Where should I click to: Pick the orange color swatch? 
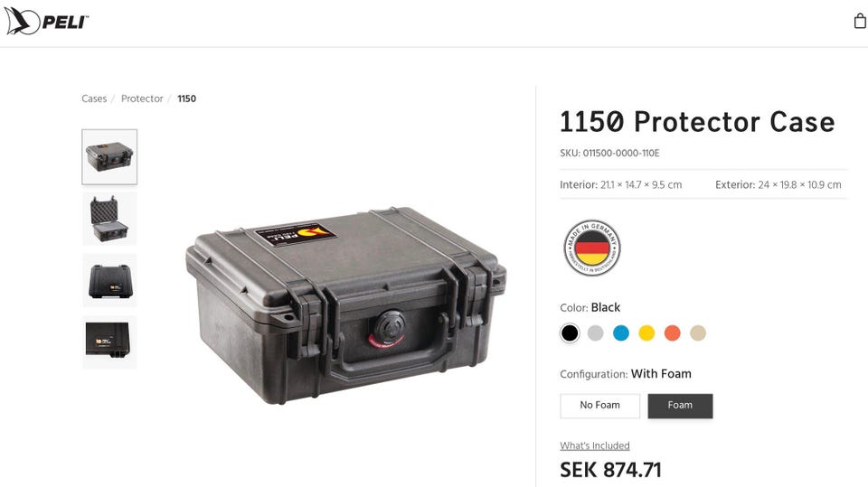pyautogui.click(x=672, y=333)
